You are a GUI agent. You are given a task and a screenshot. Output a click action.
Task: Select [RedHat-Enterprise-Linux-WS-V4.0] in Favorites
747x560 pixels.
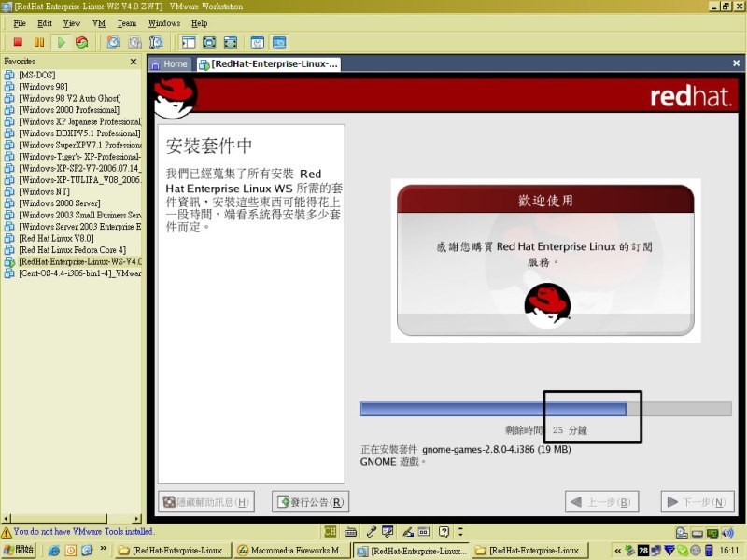(80, 261)
